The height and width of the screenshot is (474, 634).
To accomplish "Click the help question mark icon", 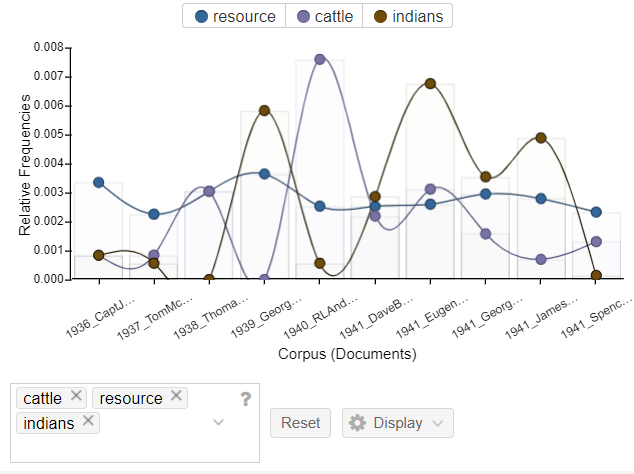I will click(245, 399).
